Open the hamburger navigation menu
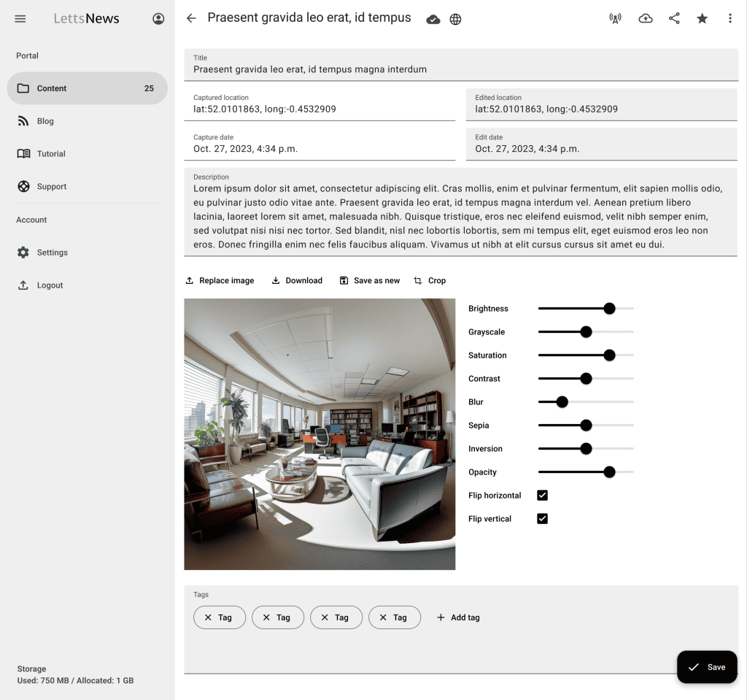The height and width of the screenshot is (700, 747). [20, 19]
